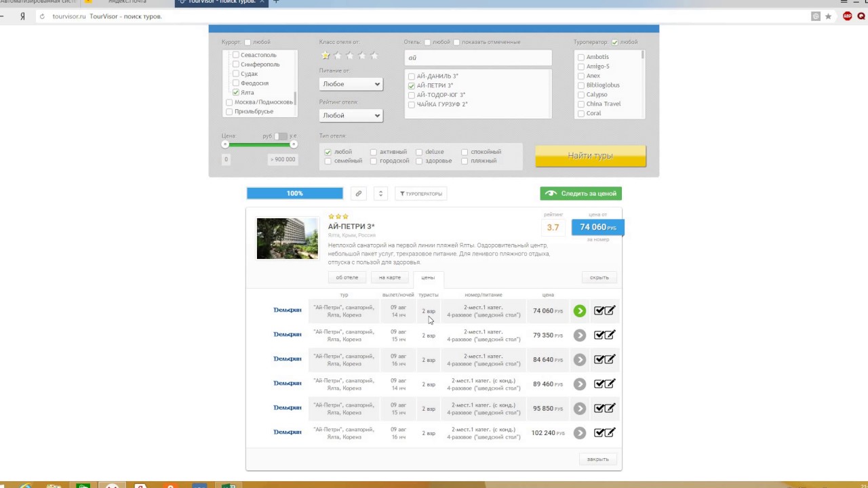Screen dimensions: 868x488
Task: Click the pencil edit icon in 102 240 row
Action: [610, 432]
